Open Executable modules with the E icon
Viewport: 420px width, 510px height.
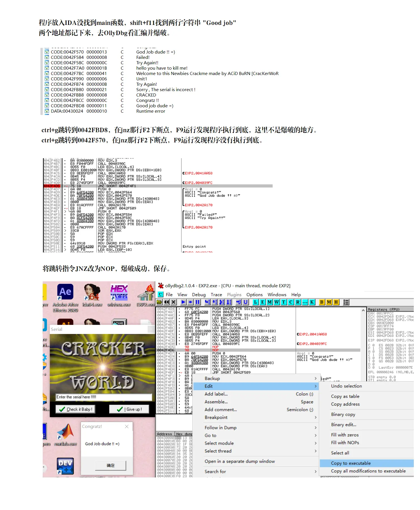coord(262,302)
